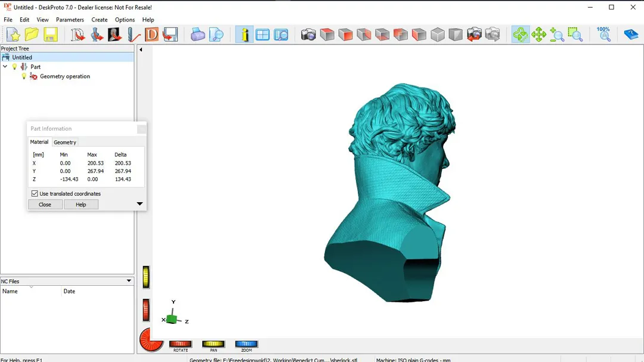This screenshot has width=644, height=362.
Task: Click the green XYZ orientation cube
Action: [x=172, y=319]
